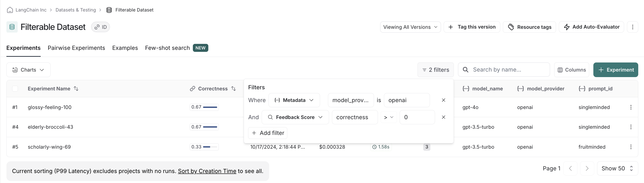This screenshot has height=183, width=644.
Task: Remove the model_provider metadata filter
Action: coord(443,100)
